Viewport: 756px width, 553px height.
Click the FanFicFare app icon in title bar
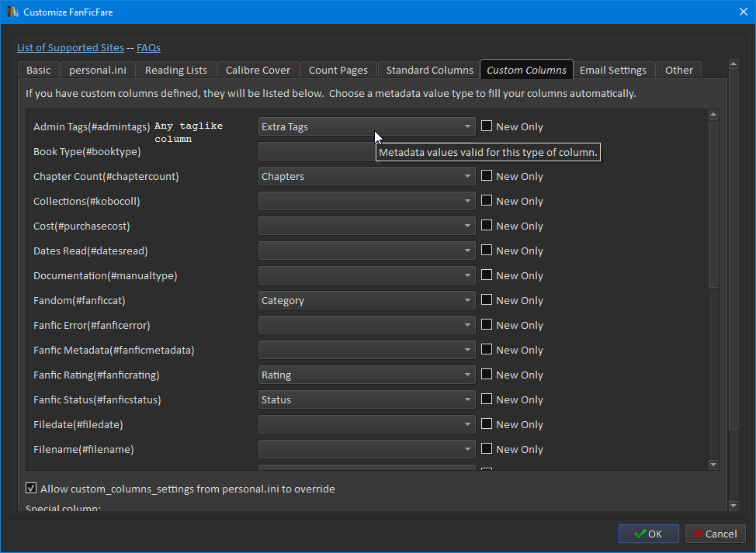[x=12, y=12]
